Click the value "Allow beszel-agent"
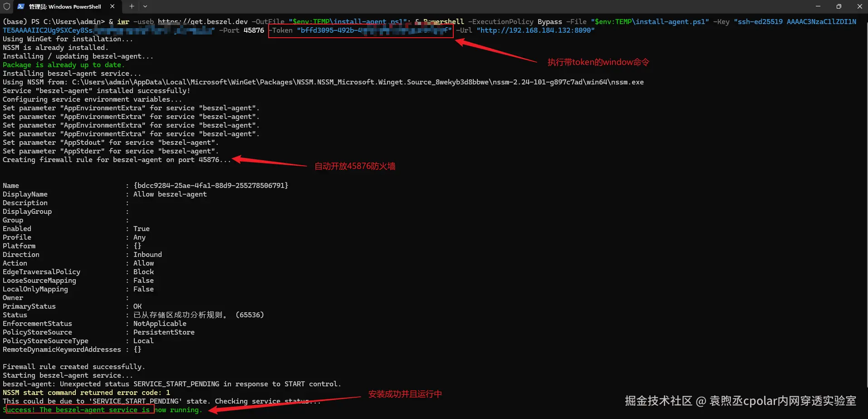This screenshot has width=868, height=419. click(170, 194)
